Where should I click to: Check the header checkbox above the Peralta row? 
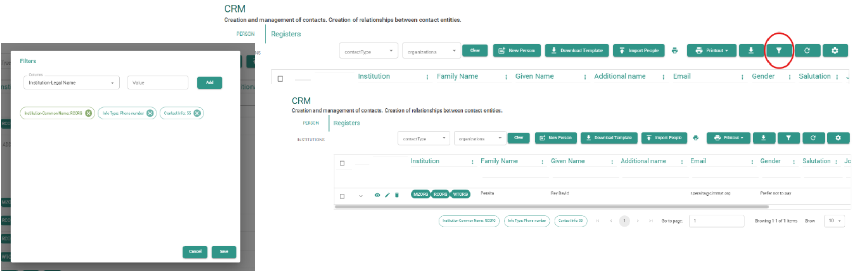tap(342, 163)
